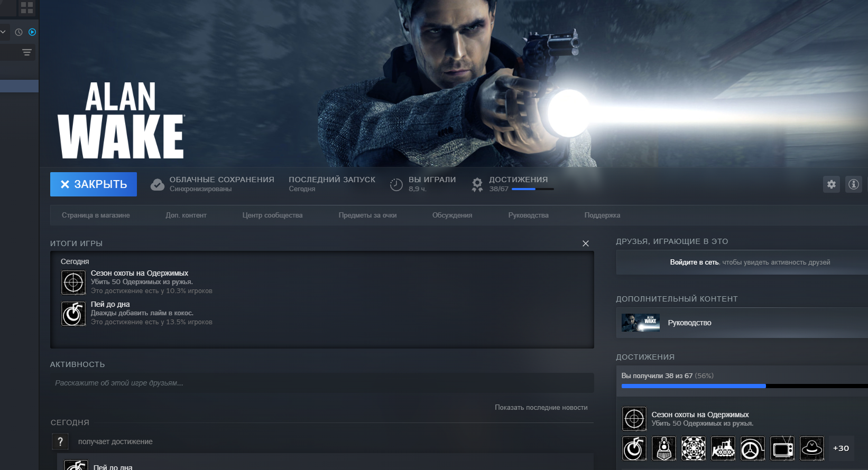
Task: Click the television achievement icon
Action: tap(782, 448)
